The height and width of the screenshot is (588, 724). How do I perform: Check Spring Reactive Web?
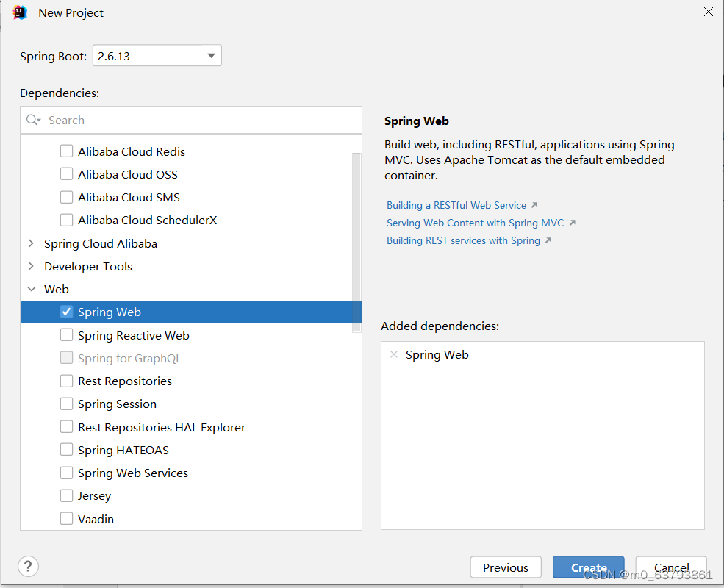(x=66, y=334)
